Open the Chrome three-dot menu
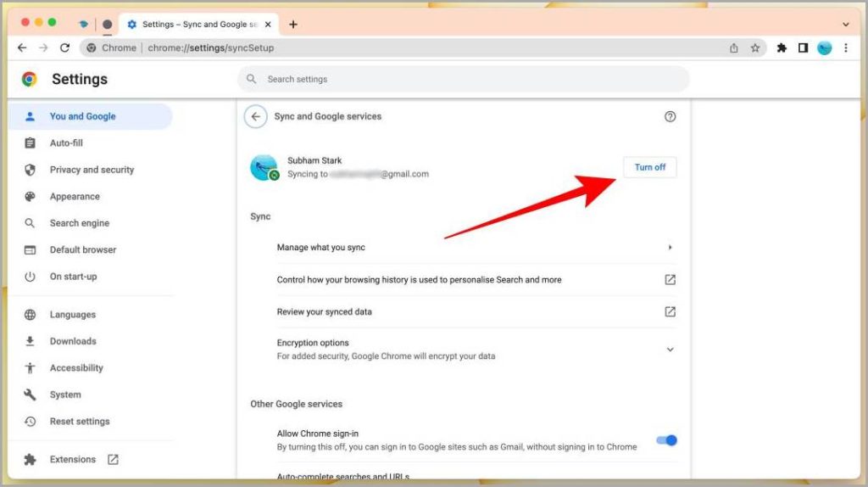 [x=846, y=48]
